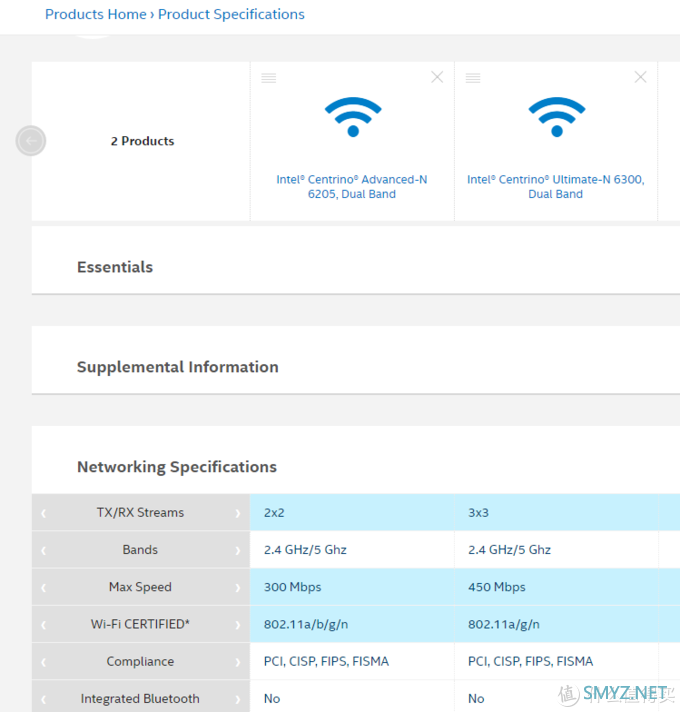Click the 802.11a/b/g/n certification value

pos(306,624)
